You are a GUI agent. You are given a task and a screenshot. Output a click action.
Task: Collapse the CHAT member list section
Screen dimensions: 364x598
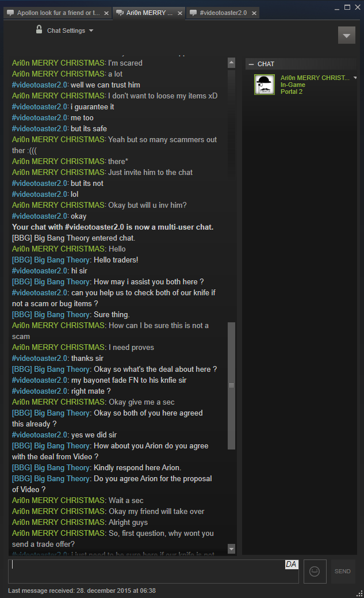(x=251, y=64)
